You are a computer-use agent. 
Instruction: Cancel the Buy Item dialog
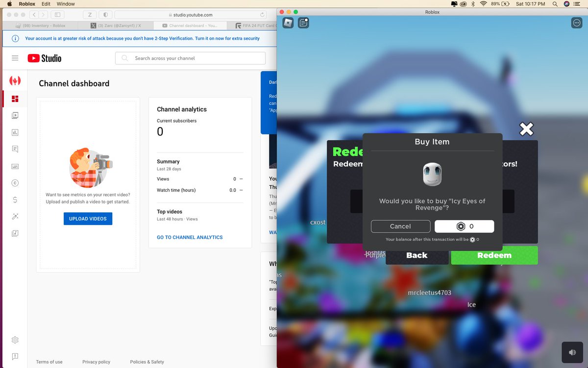coord(400,226)
